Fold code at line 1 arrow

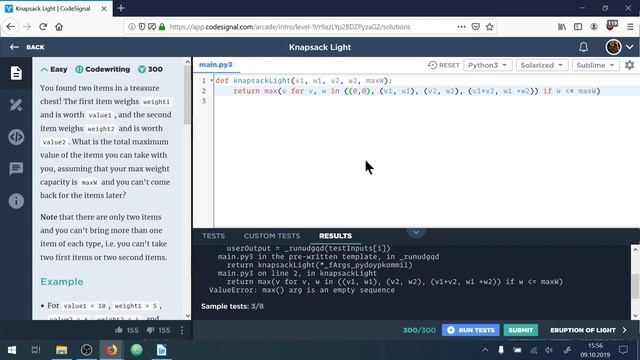[211, 80]
